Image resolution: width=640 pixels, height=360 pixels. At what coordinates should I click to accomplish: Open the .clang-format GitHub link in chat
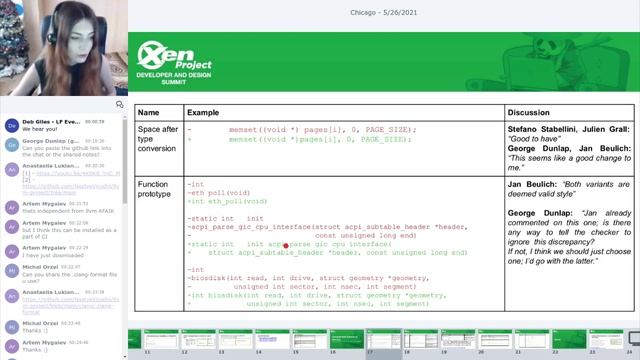click(x=71, y=306)
